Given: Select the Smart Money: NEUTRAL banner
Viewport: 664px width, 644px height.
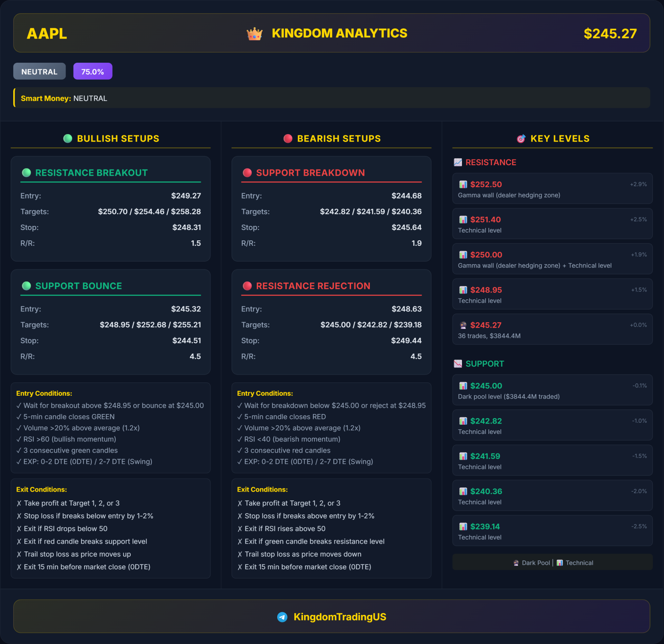Looking at the screenshot, I should pyautogui.click(x=332, y=98).
